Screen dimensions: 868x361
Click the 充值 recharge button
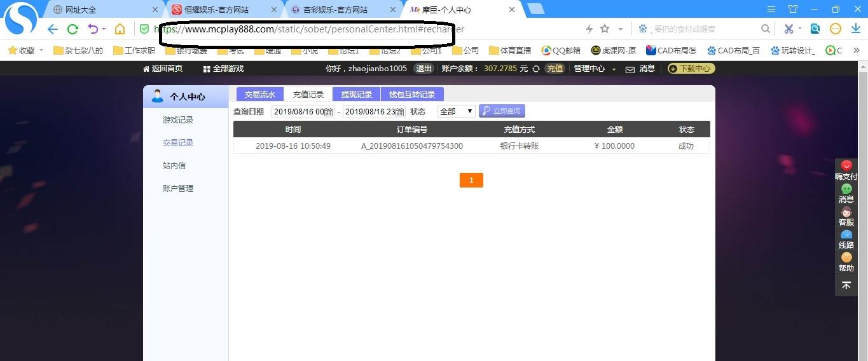tap(555, 69)
